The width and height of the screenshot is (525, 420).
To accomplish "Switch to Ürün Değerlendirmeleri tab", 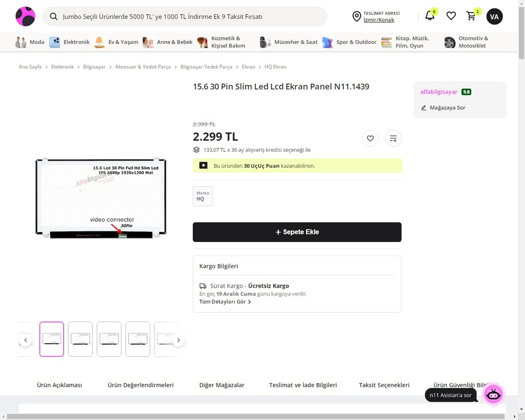I will (x=140, y=385).
